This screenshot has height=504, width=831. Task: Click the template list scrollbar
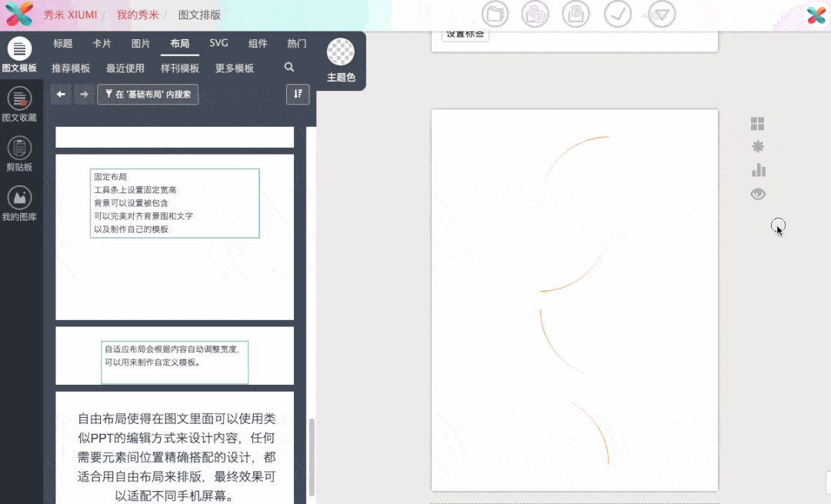pos(312,456)
